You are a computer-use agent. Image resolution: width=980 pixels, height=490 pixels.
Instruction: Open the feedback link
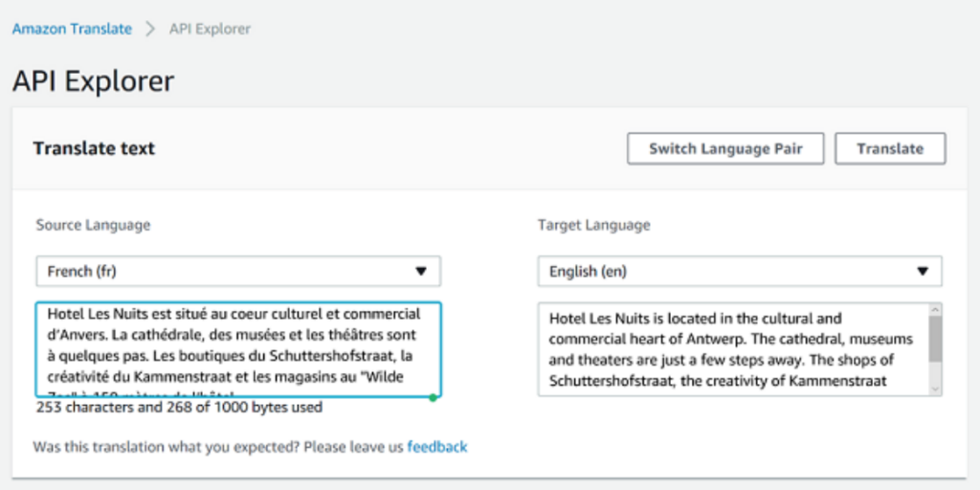pyautogui.click(x=437, y=447)
